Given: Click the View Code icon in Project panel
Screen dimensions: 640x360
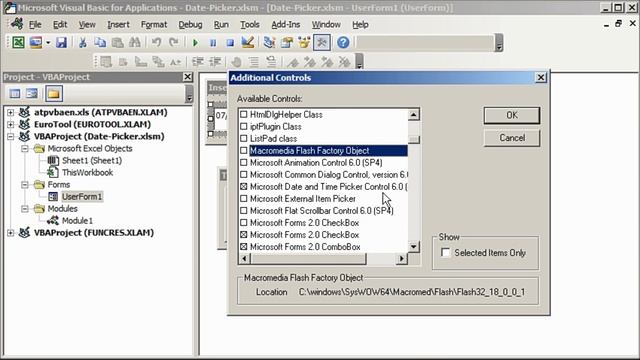Looking at the screenshot, I should (x=15, y=94).
